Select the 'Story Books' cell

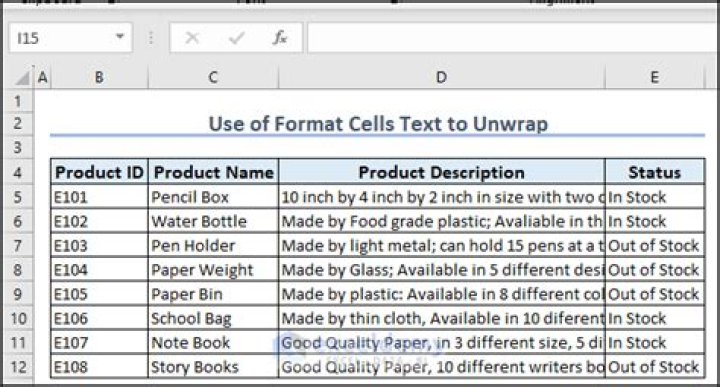click(x=214, y=367)
